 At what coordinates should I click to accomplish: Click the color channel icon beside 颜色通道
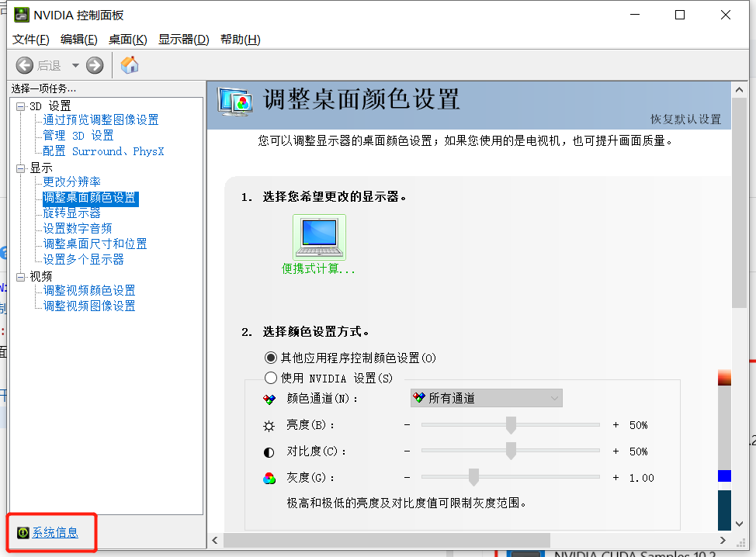269,399
